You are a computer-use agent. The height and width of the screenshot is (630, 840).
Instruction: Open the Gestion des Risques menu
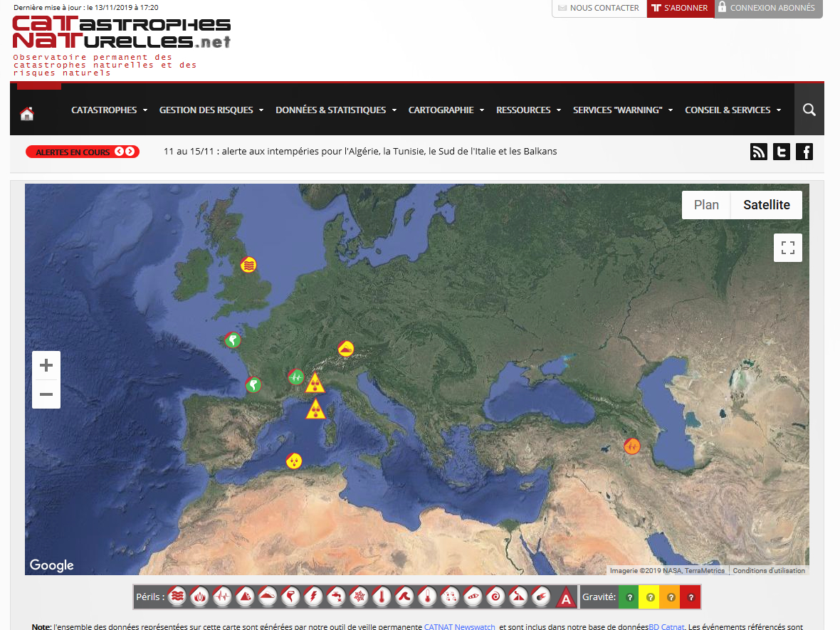211,110
